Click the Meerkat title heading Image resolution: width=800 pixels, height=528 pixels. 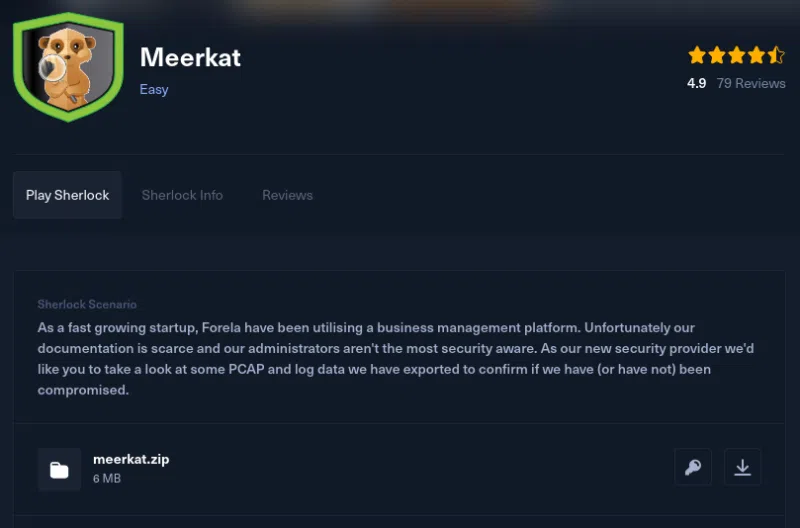[x=190, y=56]
